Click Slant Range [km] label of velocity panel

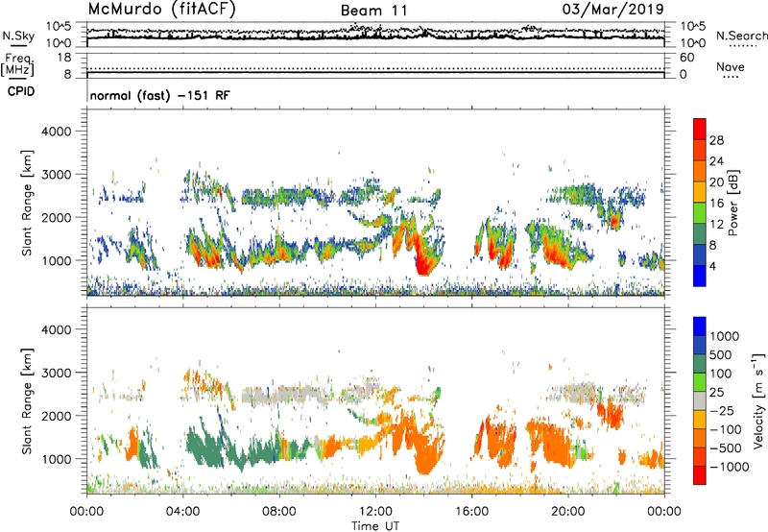27,401
